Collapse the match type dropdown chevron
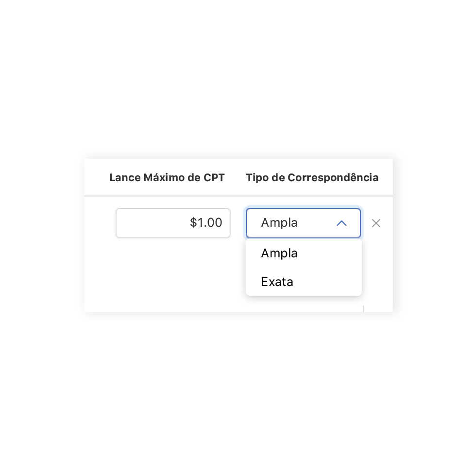The image size is (476, 470). click(x=341, y=223)
